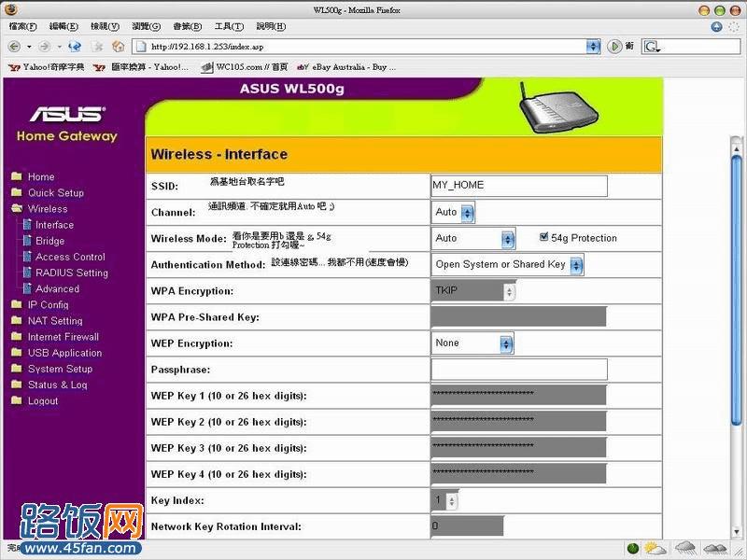747x560 pixels.
Task: Open the WC105.com bookmark
Action: (x=244, y=67)
